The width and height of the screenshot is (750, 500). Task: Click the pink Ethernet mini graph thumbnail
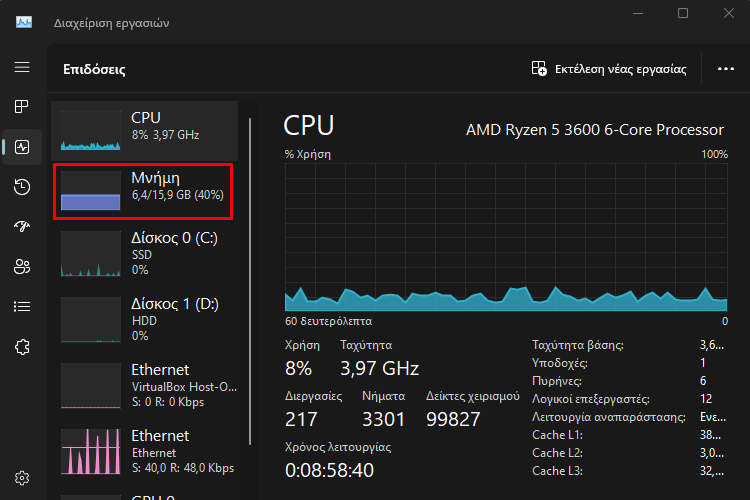tap(90, 451)
